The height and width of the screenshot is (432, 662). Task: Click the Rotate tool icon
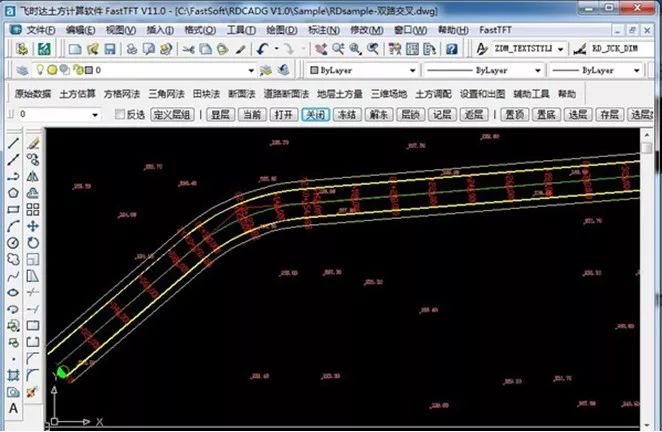tap(33, 242)
